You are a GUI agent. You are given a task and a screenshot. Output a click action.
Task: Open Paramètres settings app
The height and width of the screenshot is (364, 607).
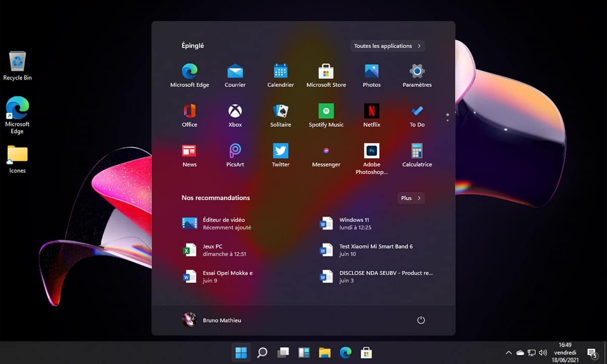click(x=417, y=76)
